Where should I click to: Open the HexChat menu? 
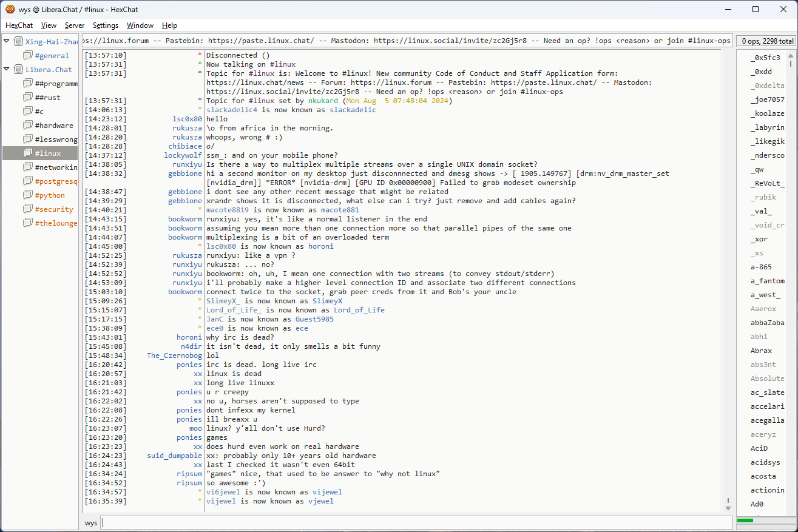pyautogui.click(x=19, y=25)
